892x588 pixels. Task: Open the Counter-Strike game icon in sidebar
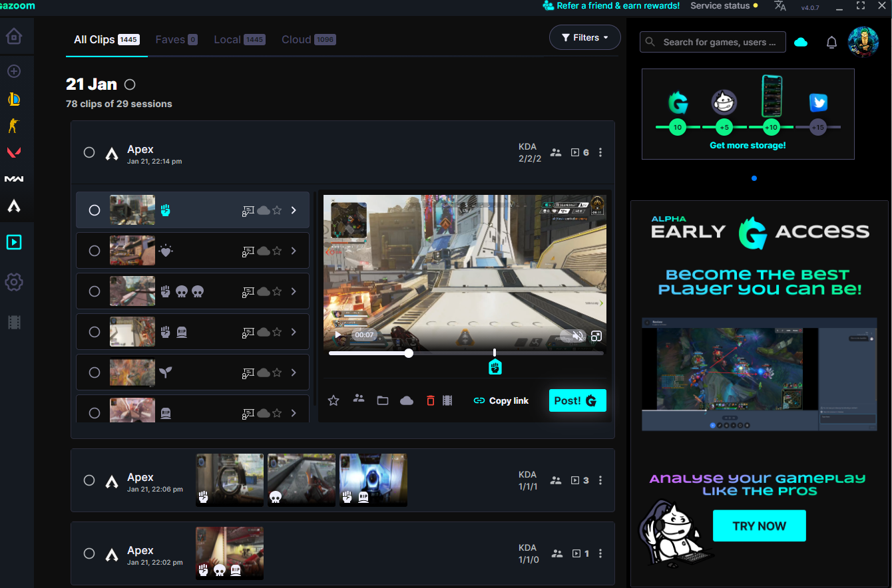(x=14, y=126)
